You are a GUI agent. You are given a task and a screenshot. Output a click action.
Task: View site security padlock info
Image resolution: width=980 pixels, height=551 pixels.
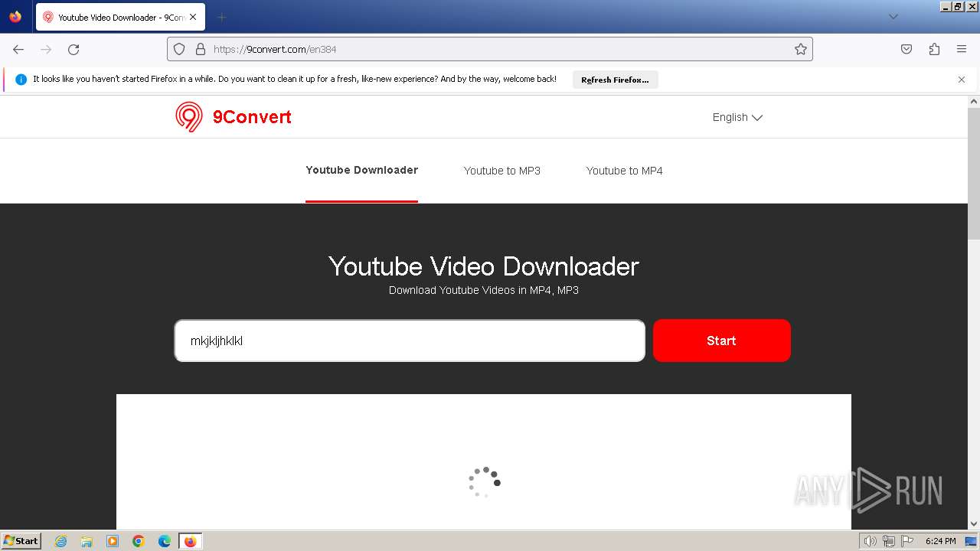click(201, 49)
